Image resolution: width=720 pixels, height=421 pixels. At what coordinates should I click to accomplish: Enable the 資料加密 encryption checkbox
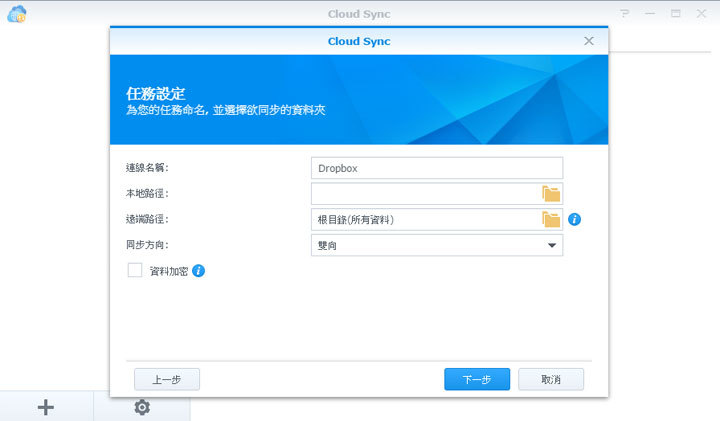pos(135,271)
